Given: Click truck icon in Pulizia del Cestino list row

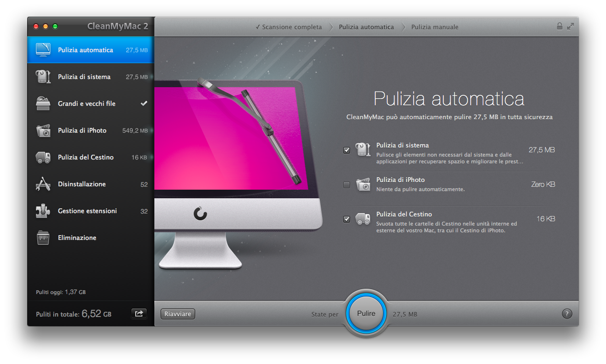Looking at the screenshot, I should tap(363, 219).
